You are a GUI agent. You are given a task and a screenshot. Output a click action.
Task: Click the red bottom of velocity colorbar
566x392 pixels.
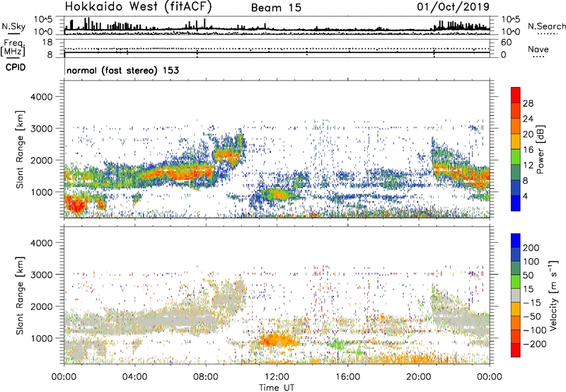tap(516, 350)
